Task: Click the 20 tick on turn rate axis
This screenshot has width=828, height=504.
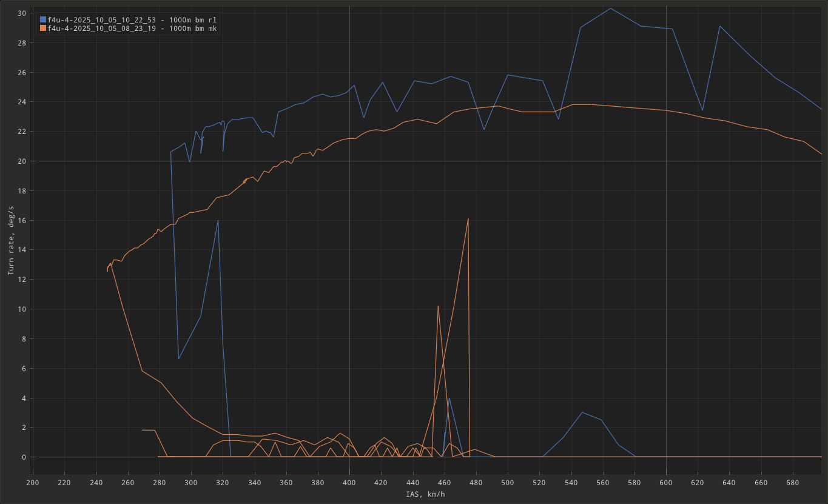Action: (x=21, y=161)
